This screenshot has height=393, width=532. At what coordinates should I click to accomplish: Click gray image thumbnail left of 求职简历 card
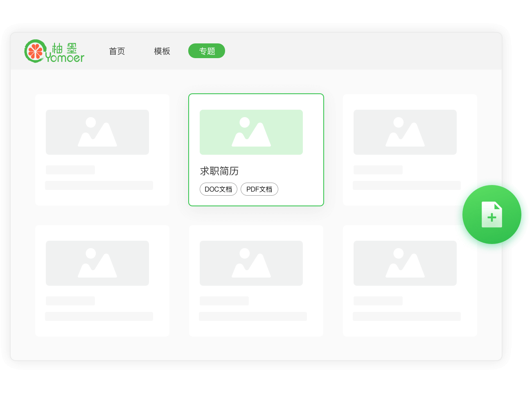[x=97, y=132]
